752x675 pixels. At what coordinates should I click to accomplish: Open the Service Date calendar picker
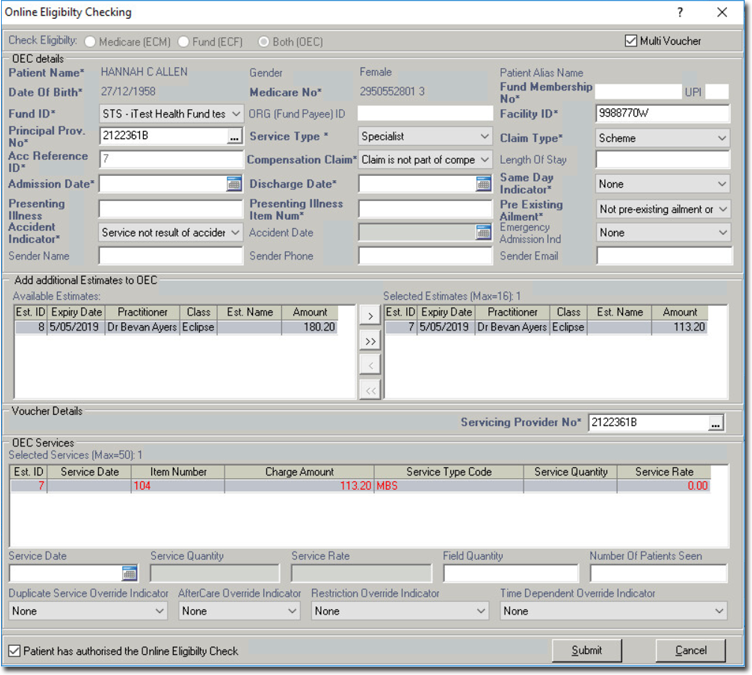pyautogui.click(x=129, y=573)
